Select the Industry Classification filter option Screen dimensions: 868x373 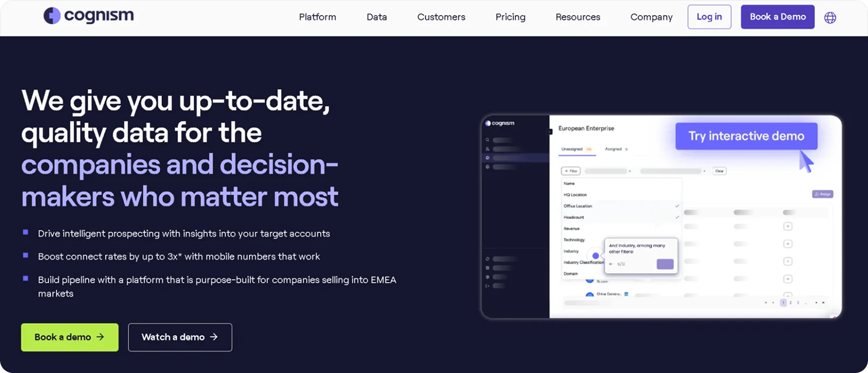click(x=583, y=262)
